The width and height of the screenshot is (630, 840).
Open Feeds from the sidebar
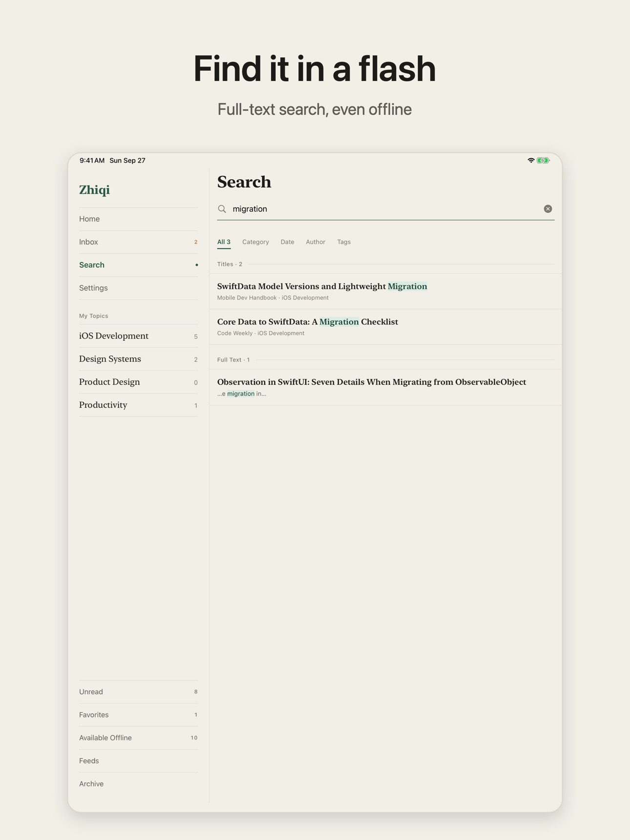pos(139,760)
